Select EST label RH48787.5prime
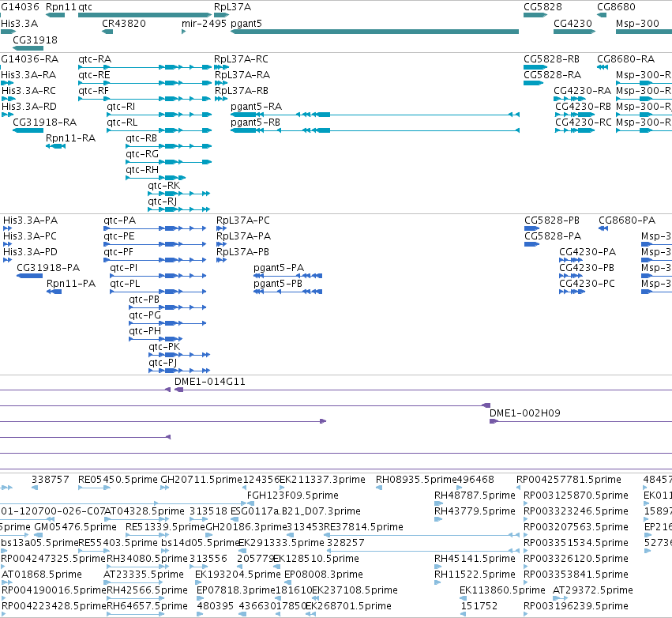The width and height of the screenshot is (672, 618). coord(475,496)
